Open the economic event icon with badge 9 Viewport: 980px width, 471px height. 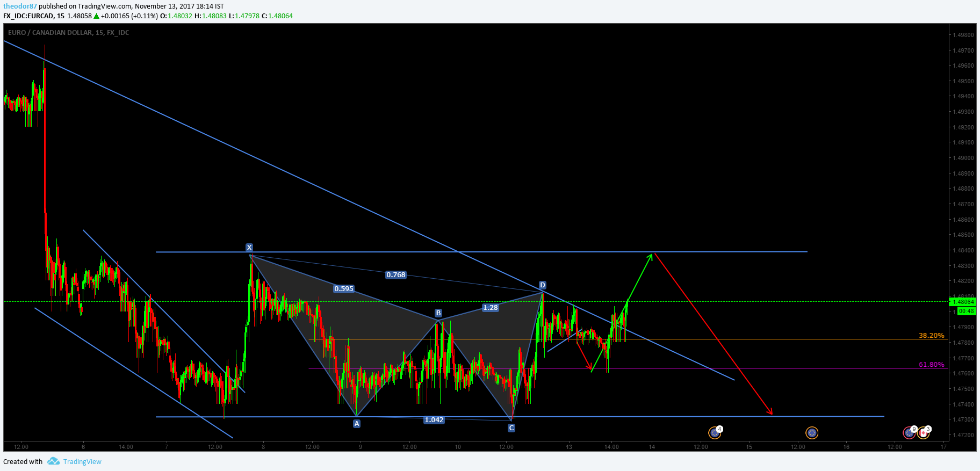[909, 432]
